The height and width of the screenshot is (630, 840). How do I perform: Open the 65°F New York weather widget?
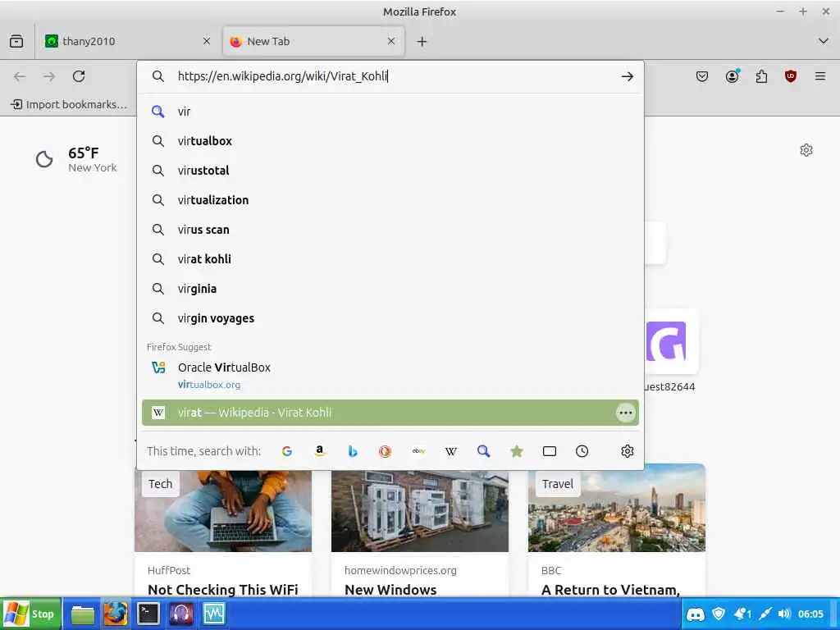pyautogui.click(x=76, y=159)
